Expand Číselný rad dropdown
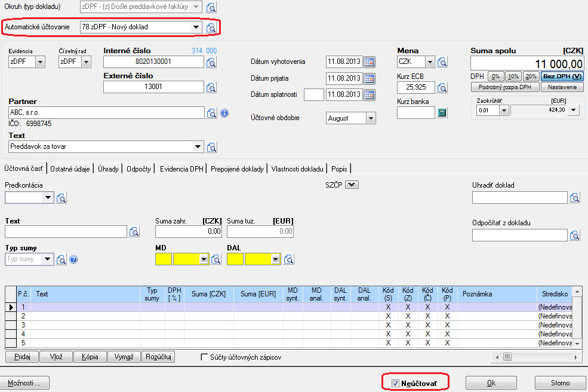The width and height of the screenshot is (588, 392). 86,62
